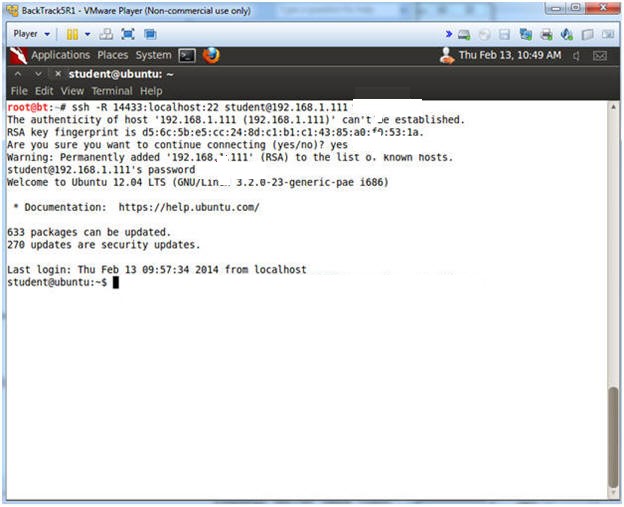Open the terminal File menu

[19, 91]
